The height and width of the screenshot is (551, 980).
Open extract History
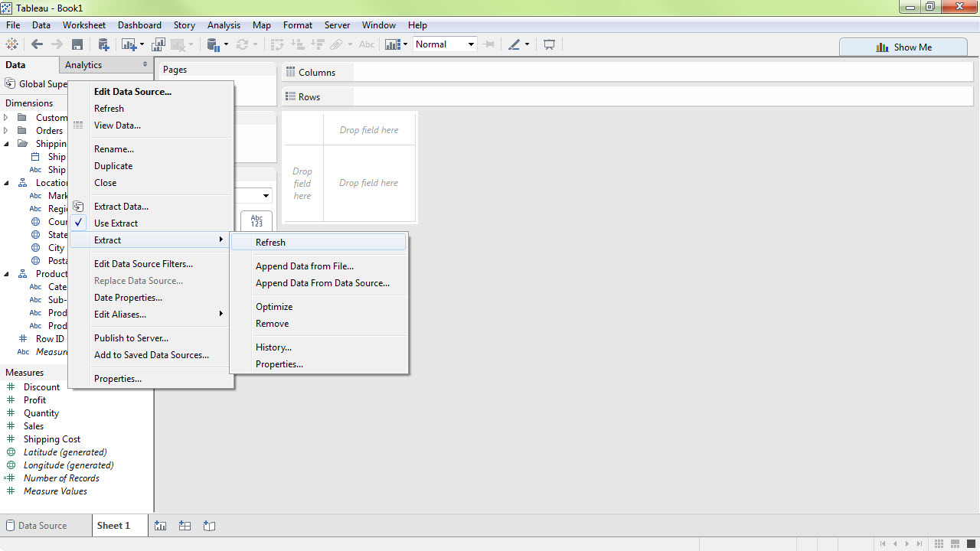[319, 347]
